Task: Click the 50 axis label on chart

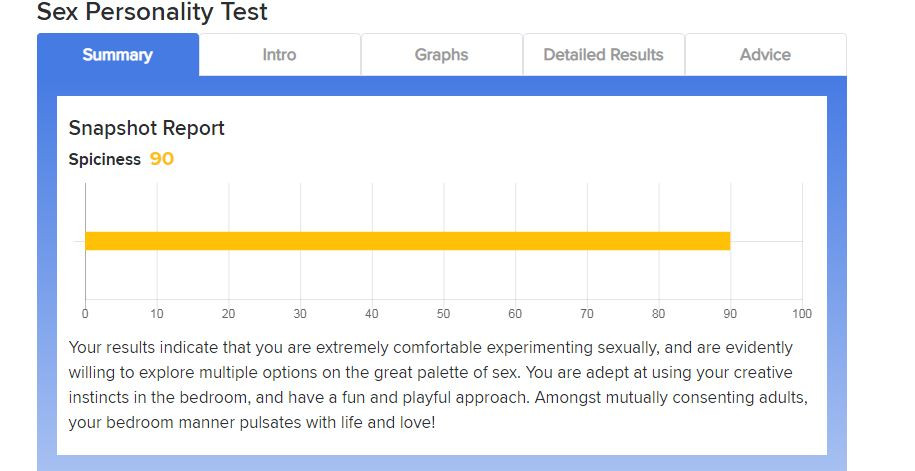Action: point(443,314)
